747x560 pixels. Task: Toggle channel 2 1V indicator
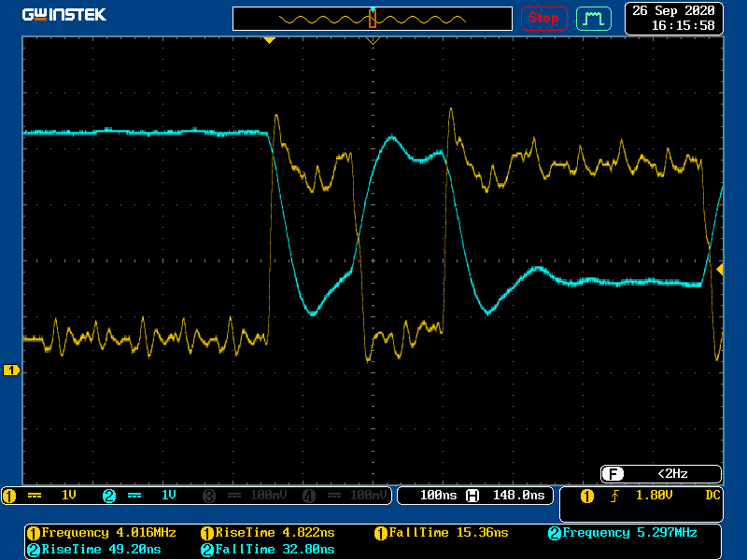[140, 496]
